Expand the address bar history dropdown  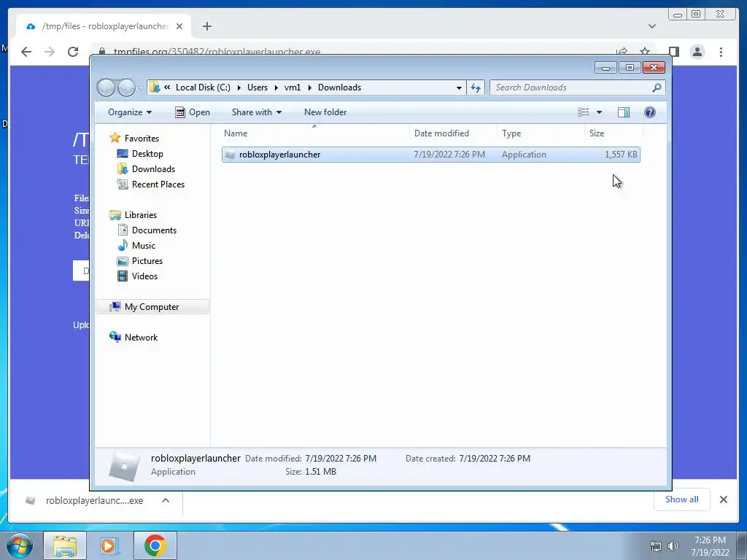[x=459, y=87]
